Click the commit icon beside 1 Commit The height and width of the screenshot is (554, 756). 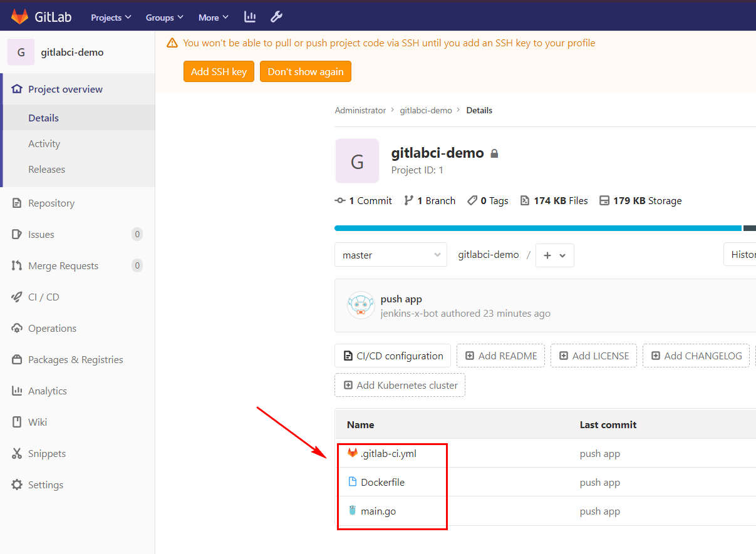click(x=340, y=200)
